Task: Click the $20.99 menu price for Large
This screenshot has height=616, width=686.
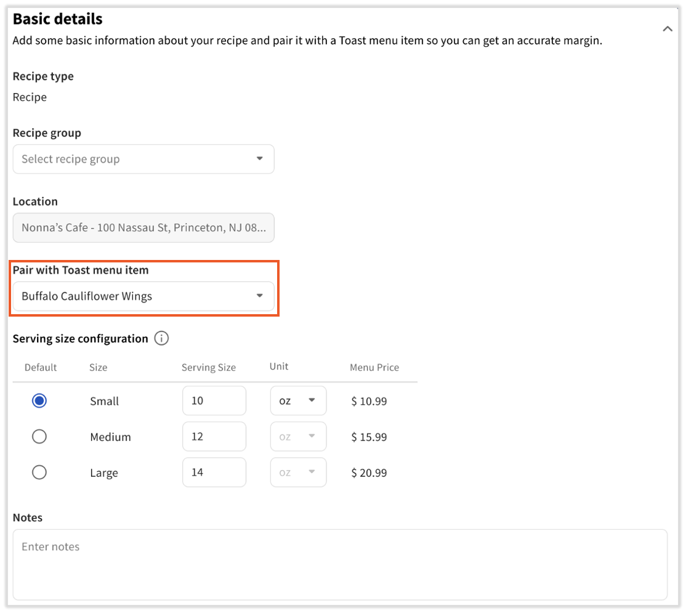Action: coord(369,473)
